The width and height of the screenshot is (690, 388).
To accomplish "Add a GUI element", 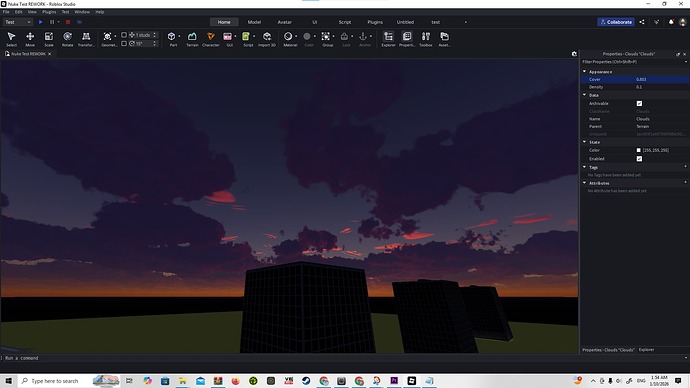I will pyautogui.click(x=228, y=39).
